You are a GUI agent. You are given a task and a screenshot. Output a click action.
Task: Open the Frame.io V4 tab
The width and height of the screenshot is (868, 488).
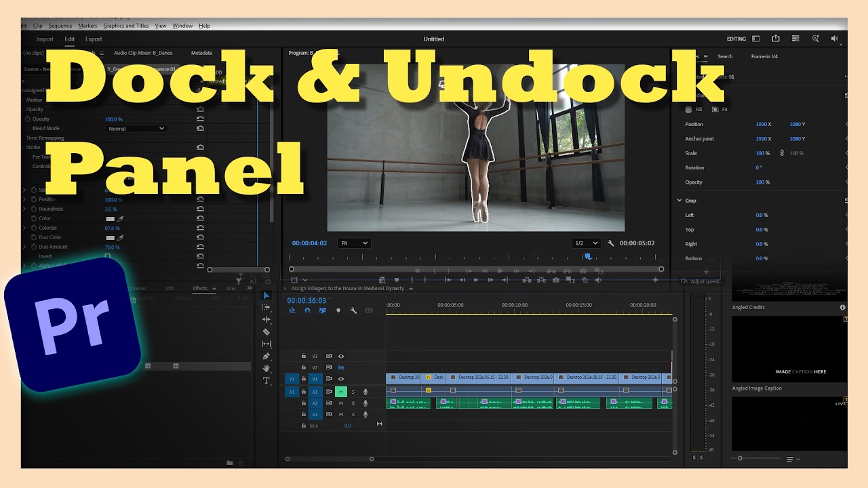(x=764, y=56)
